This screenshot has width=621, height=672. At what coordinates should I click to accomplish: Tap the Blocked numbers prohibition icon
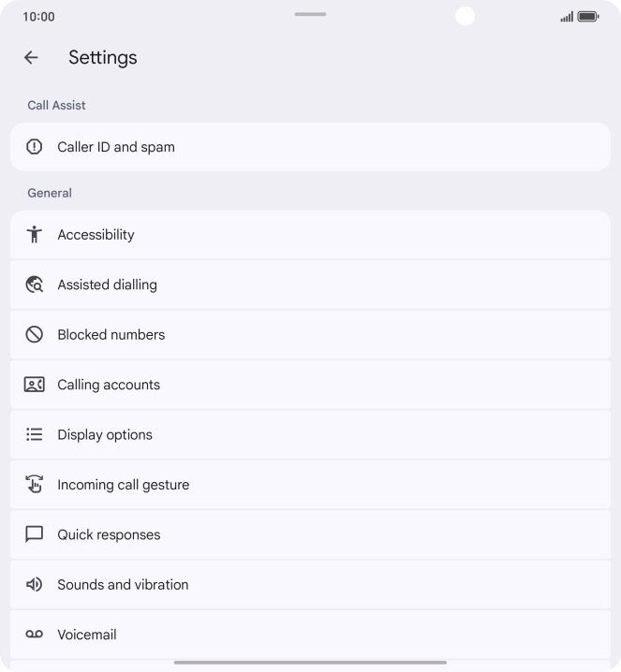[x=35, y=334]
